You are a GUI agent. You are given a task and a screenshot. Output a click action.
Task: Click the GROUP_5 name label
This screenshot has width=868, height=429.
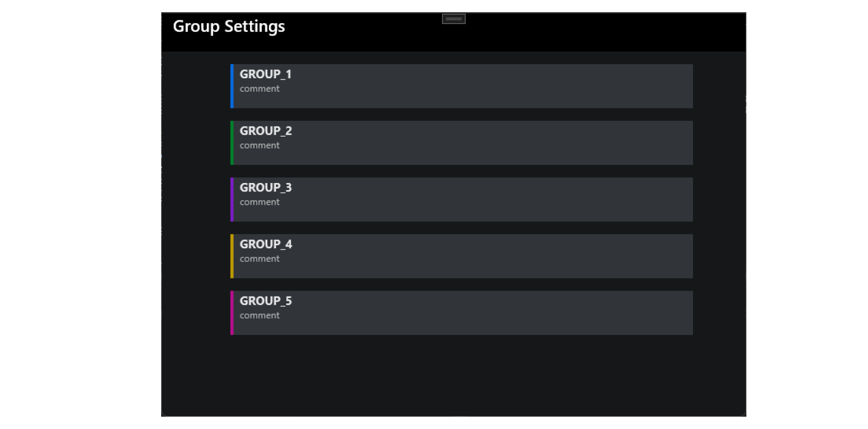pos(266,301)
